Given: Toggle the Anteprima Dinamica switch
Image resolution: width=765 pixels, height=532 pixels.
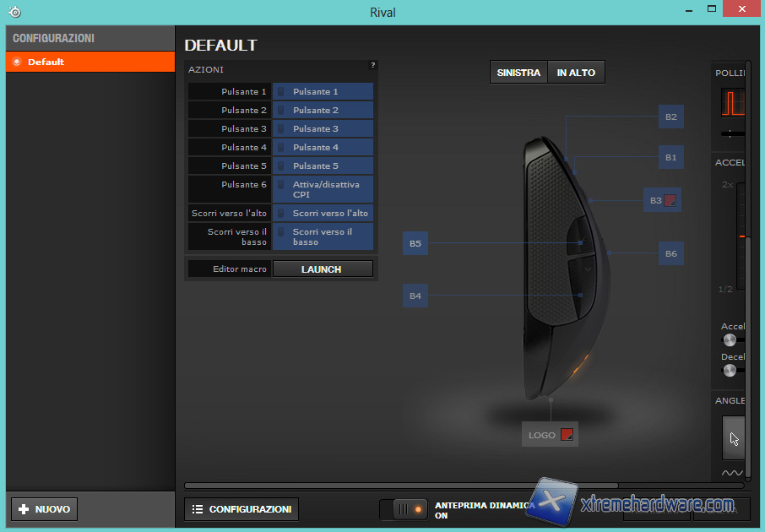Looking at the screenshot, I should [404, 509].
